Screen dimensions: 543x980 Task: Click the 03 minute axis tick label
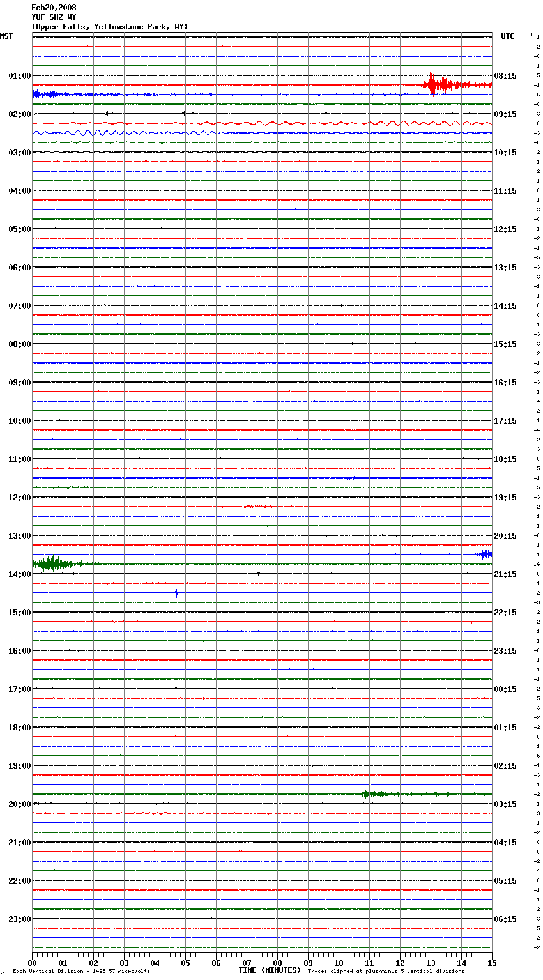pyautogui.click(x=125, y=963)
